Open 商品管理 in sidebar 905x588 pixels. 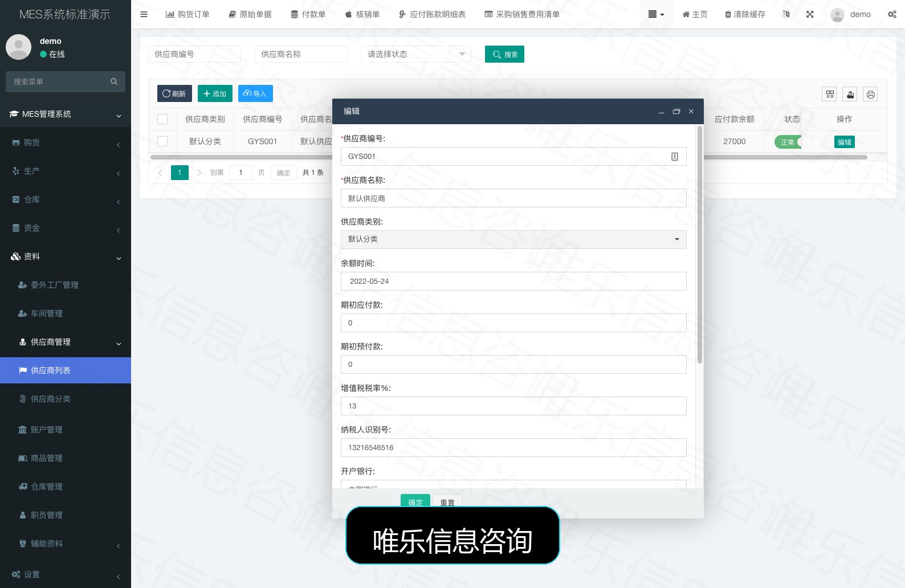66,458
